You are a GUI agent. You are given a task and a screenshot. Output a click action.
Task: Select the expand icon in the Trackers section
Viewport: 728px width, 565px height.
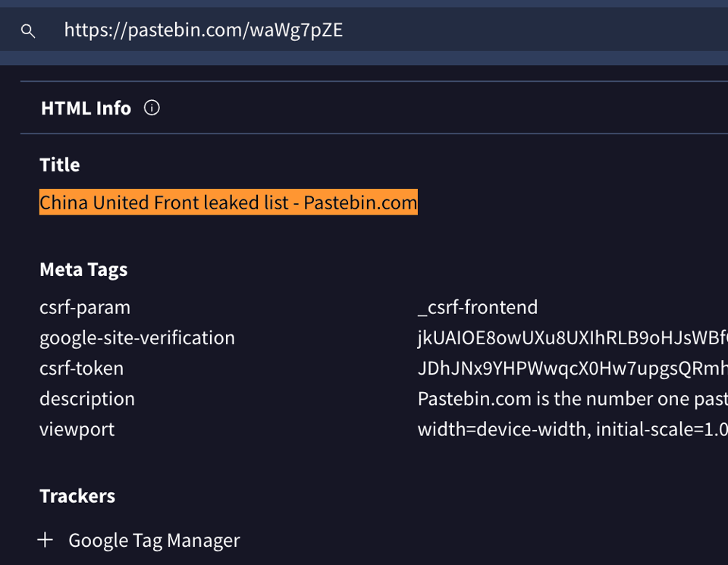pyautogui.click(x=45, y=540)
